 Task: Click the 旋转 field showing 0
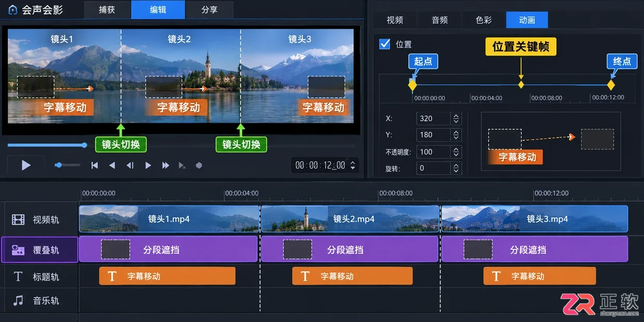[x=433, y=169]
